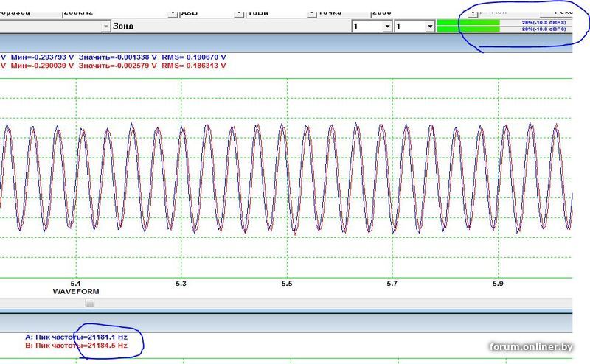Expand the dropdown arrow beside the top-right button
The width and height of the screenshot is (590, 364).
473,13
